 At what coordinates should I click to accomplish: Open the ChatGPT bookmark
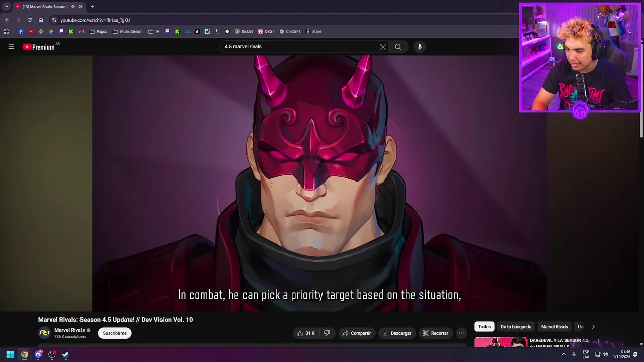click(x=290, y=31)
